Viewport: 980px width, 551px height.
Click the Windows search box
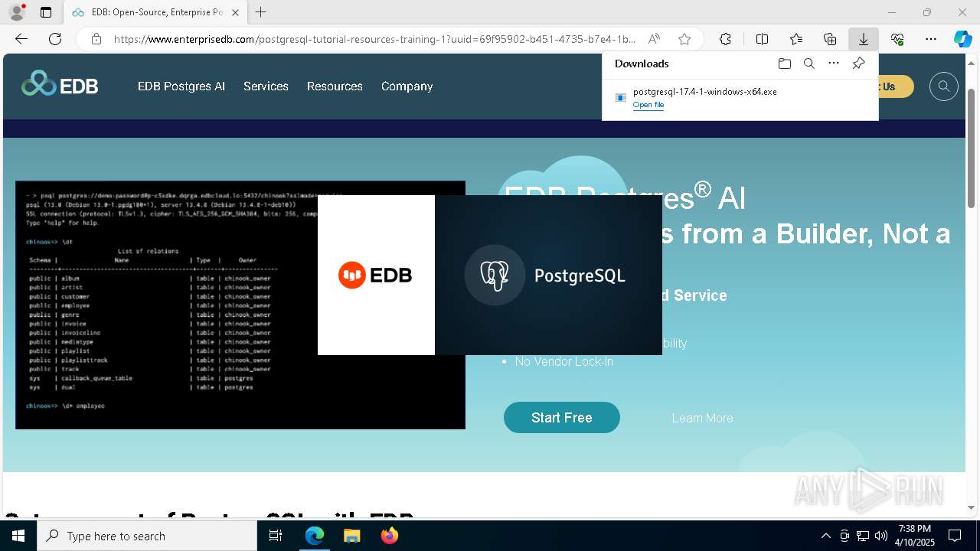147,536
